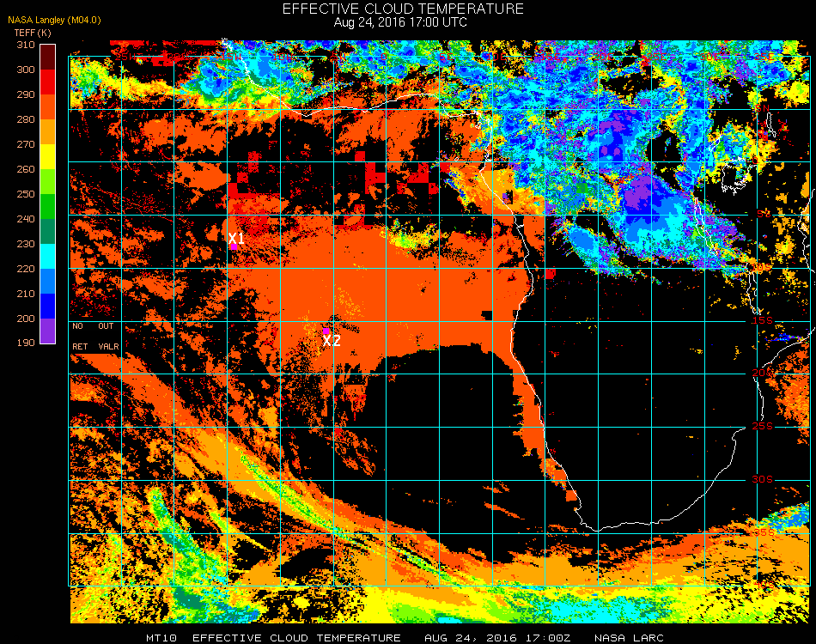Click the 'NASA Langley (M04.0)' label
This screenshot has width=816, height=644.
[54, 21]
